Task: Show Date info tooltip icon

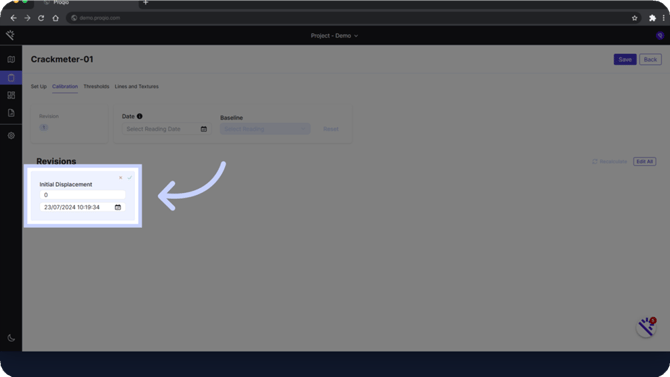Action: pos(140,116)
